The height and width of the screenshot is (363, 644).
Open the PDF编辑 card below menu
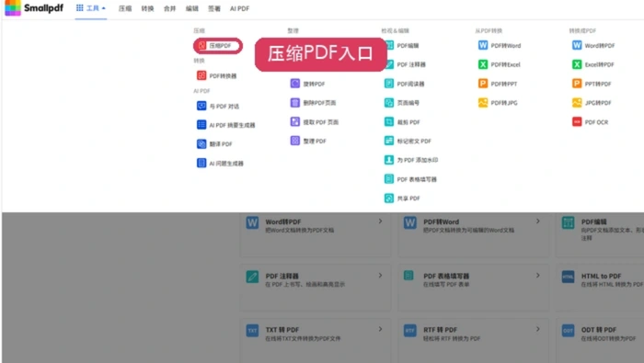[600, 233]
